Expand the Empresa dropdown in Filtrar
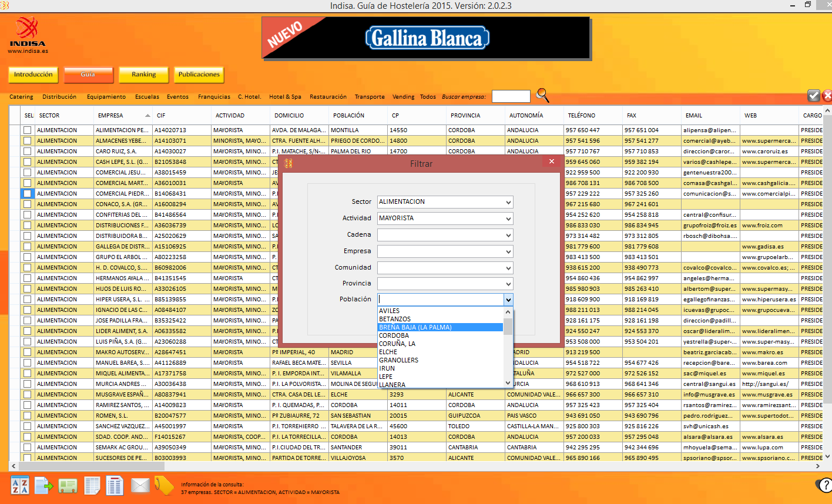This screenshot has height=504, width=832. [508, 251]
